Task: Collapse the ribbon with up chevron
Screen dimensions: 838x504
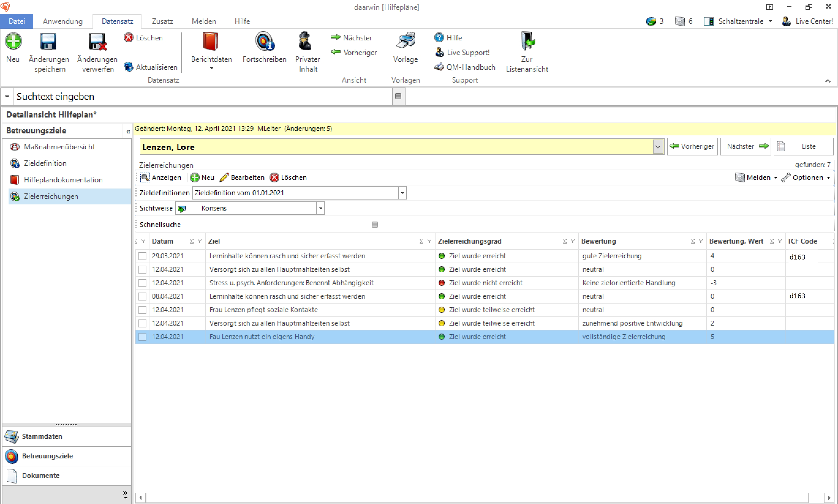Action: (828, 81)
